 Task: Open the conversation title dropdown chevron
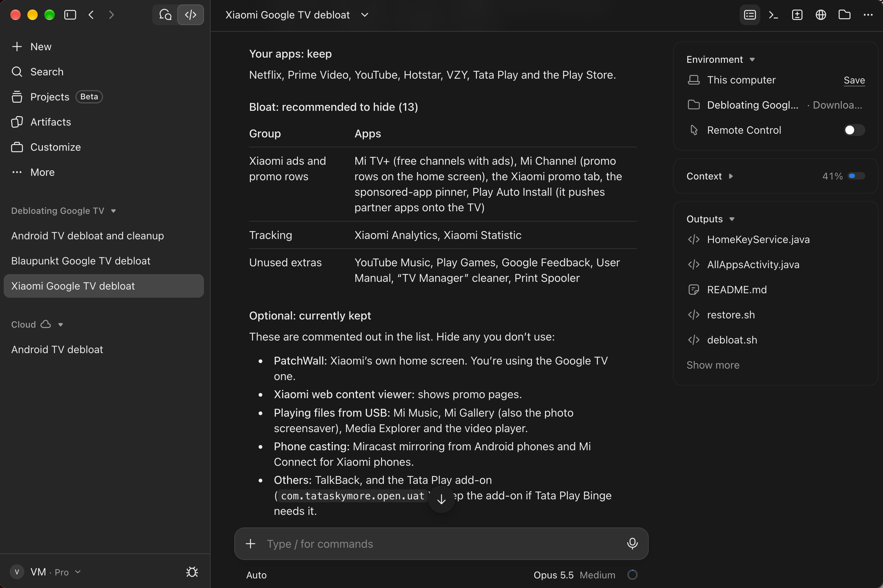(365, 15)
